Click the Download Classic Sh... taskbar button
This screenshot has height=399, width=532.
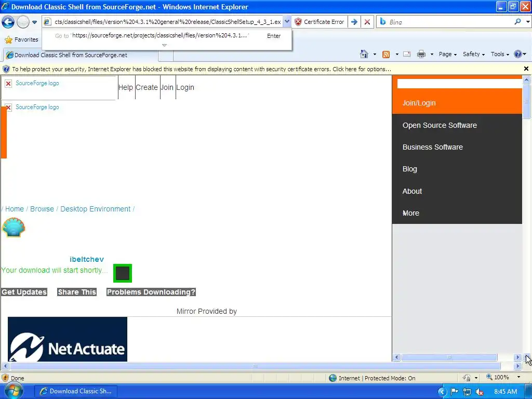pyautogui.click(x=76, y=391)
